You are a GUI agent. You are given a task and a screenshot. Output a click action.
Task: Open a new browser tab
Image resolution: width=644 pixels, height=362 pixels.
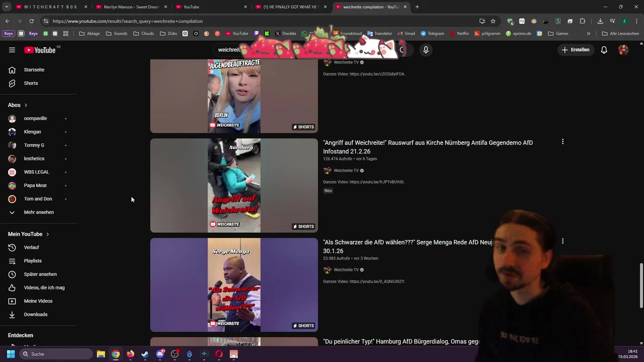pos(417,7)
